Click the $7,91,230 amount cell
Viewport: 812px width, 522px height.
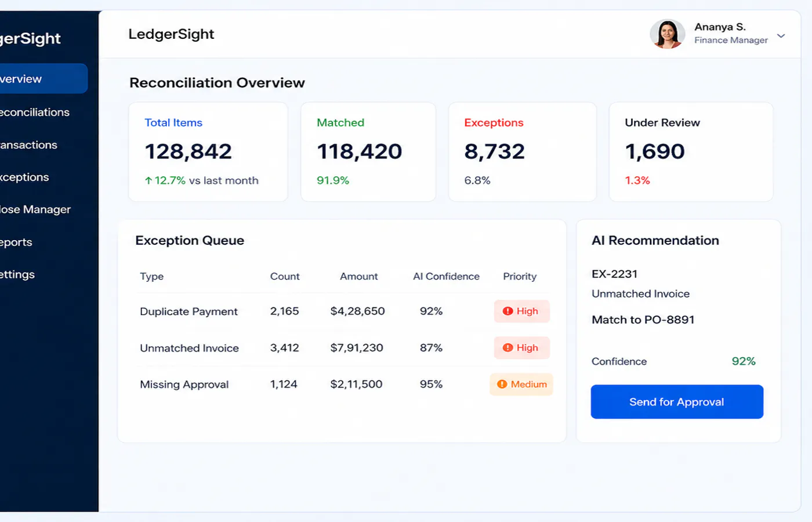357,347
